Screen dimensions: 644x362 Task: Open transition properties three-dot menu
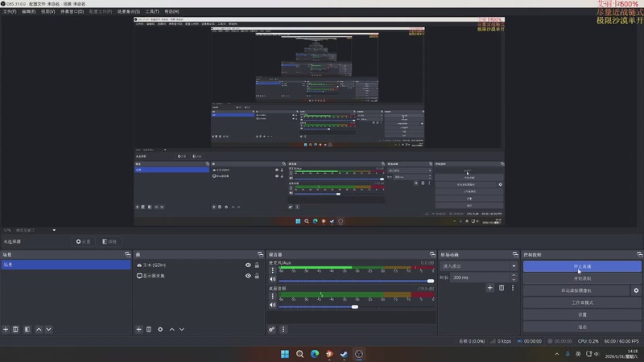pos(513,288)
